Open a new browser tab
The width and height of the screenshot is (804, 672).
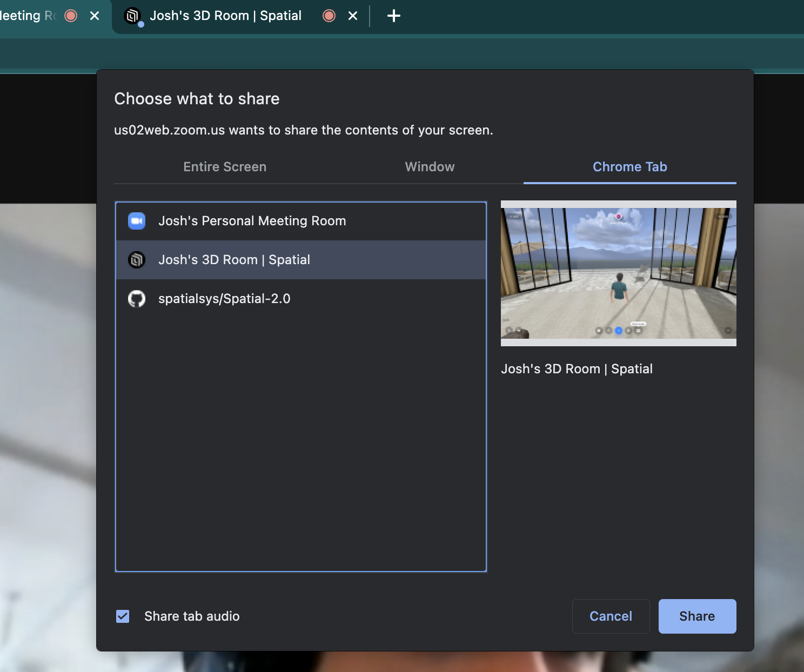(394, 16)
